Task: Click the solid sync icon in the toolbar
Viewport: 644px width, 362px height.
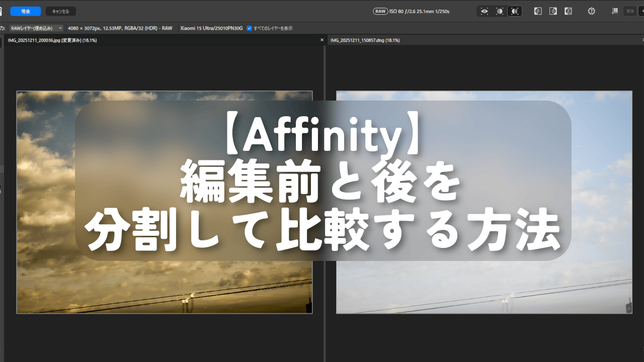Action: coord(538,11)
